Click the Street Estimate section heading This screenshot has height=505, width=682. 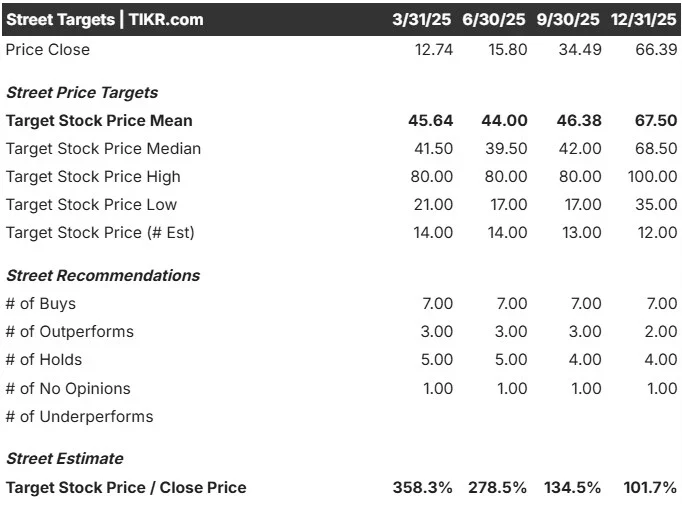[65, 458]
